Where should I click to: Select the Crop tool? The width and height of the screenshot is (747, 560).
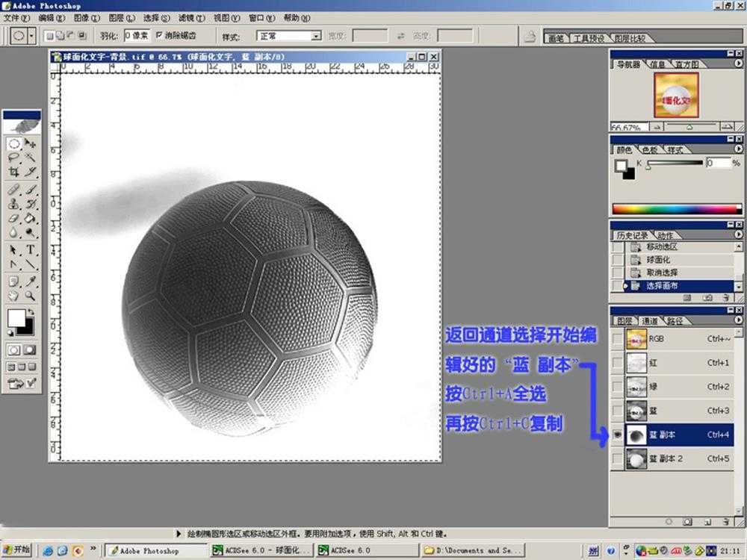[x=13, y=172]
